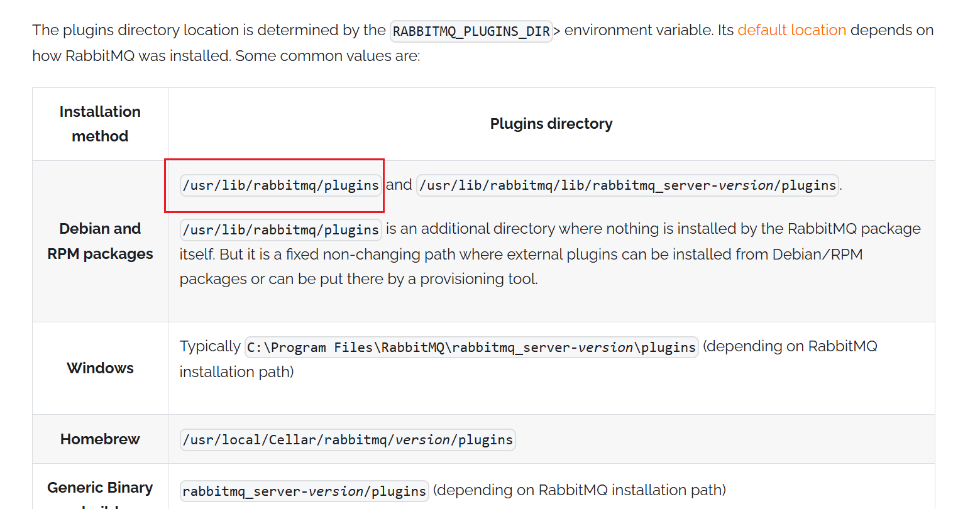Image resolution: width=980 pixels, height=509 pixels.
Task: Click the /usr/local/Cellar/rabbitmq/version/plugins path
Action: pyautogui.click(x=348, y=440)
